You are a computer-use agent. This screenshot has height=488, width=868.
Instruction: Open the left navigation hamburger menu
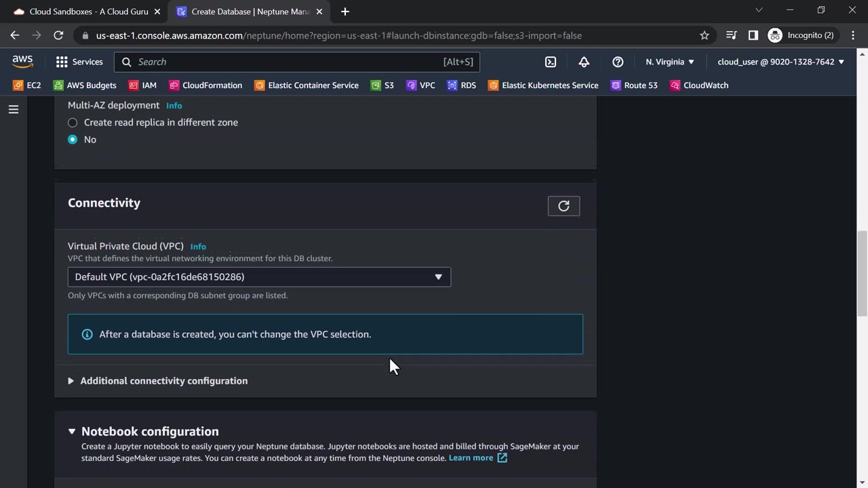(14, 109)
